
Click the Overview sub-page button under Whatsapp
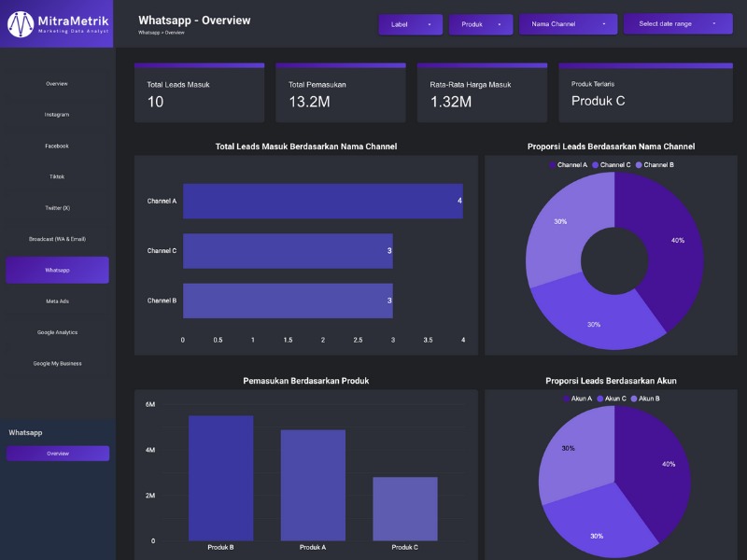pos(58,454)
